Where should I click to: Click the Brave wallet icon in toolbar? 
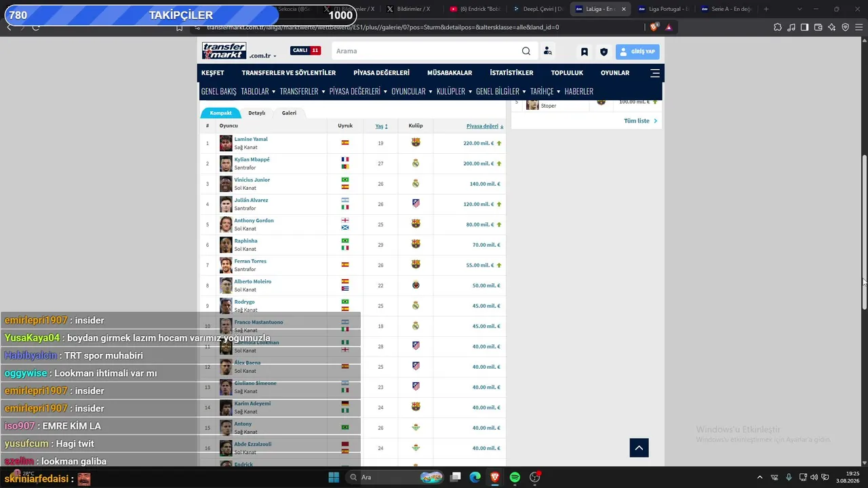point(818,27)
